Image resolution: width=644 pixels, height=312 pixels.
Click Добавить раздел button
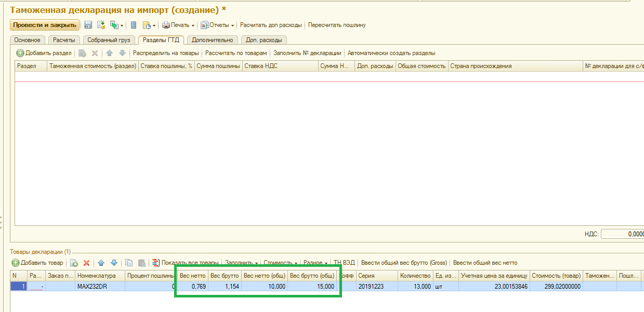click(x=44, y=53)
